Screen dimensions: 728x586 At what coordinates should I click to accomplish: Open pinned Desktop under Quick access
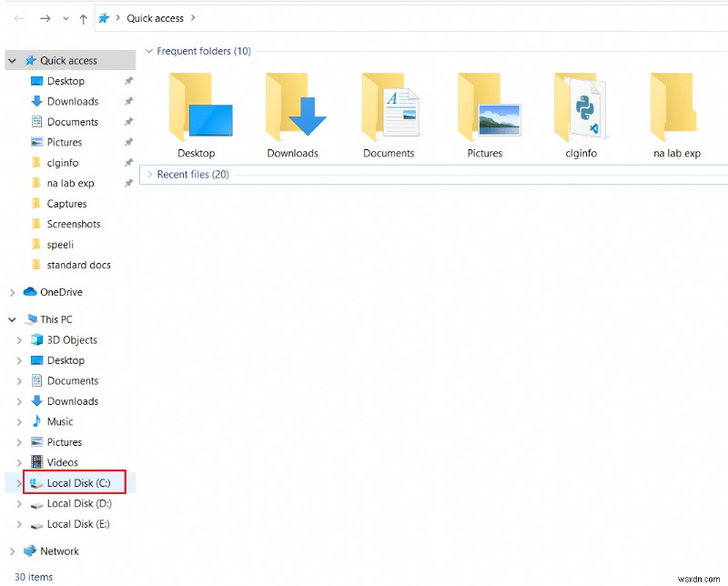point(66,81)
